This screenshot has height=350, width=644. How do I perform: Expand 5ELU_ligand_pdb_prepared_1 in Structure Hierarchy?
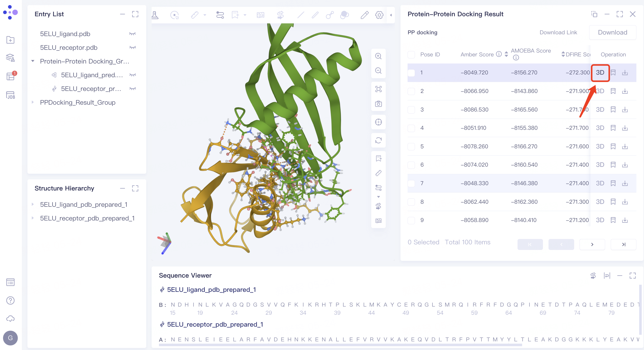(x=33, y=204)
